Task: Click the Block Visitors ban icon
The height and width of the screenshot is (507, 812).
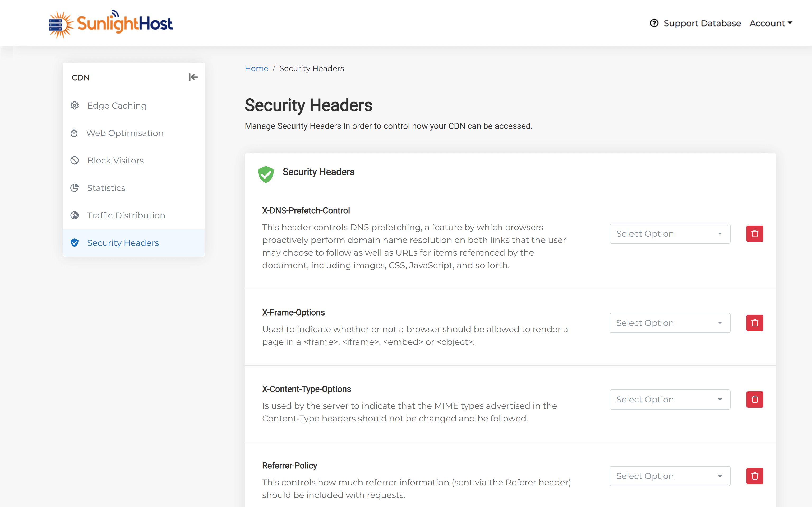Action: 75,160
